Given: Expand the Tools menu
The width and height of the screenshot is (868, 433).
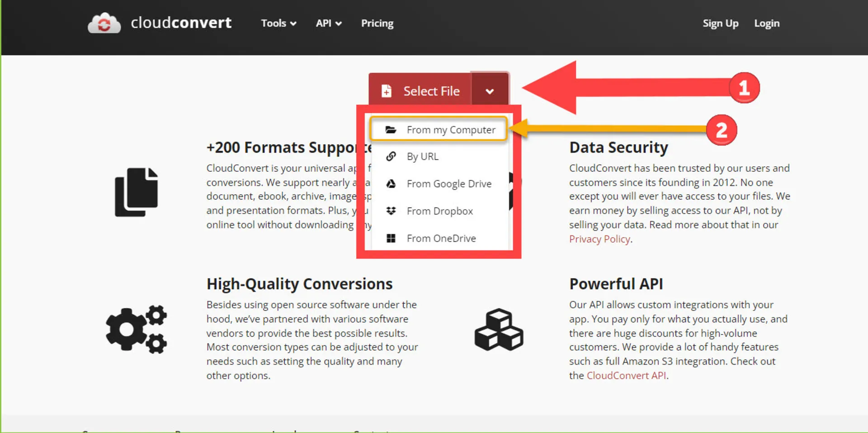Looking at the screenshot, I should [x=278, y=23].
